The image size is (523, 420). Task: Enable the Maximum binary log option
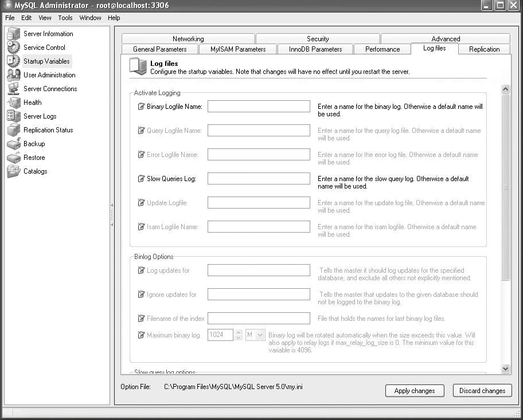tap(141, 335)
